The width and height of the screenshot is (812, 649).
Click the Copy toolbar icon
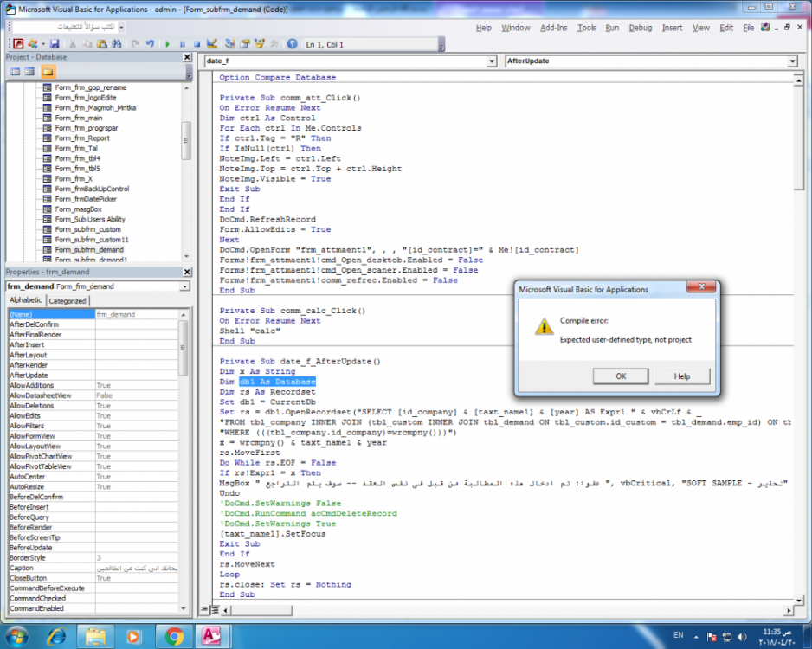coord(87,44)
